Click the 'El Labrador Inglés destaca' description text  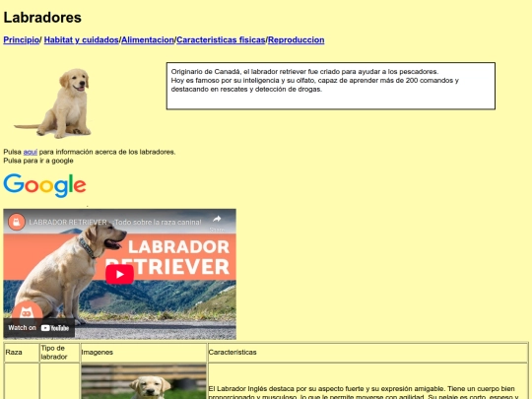(x=363, y=392)
